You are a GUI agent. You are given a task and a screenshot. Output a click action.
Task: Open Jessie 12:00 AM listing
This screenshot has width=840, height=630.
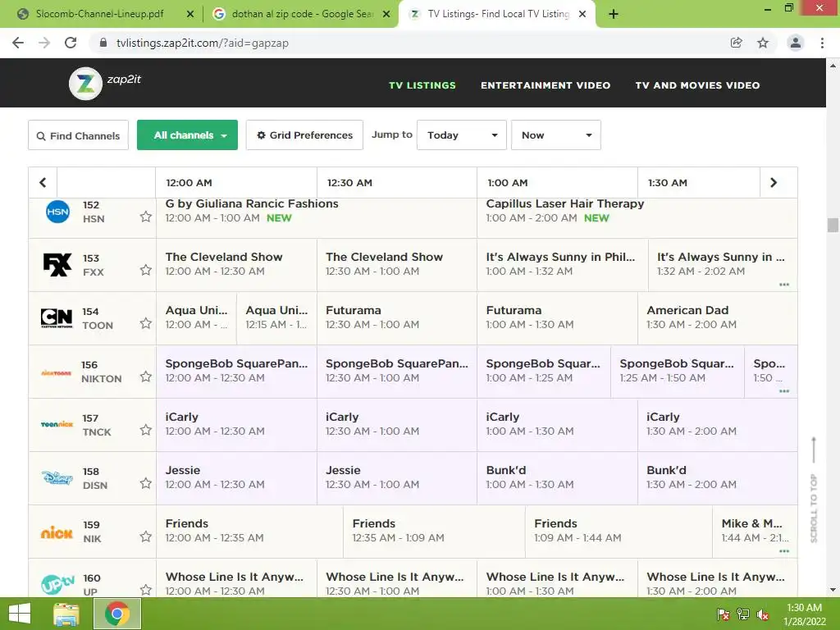click(x=237, y=477)
